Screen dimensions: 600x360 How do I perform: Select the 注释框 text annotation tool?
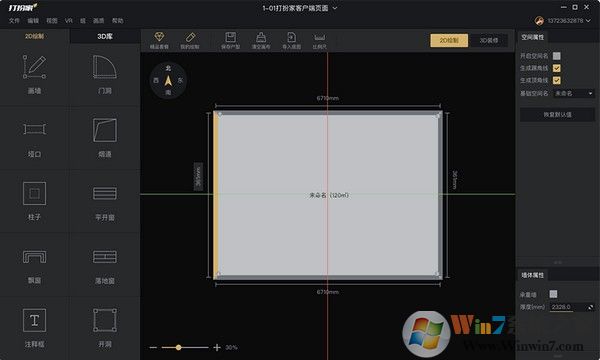34,328
